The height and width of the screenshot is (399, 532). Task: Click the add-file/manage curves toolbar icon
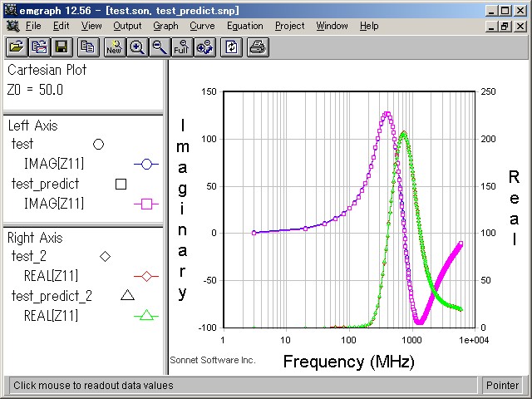tap(39, 47)
